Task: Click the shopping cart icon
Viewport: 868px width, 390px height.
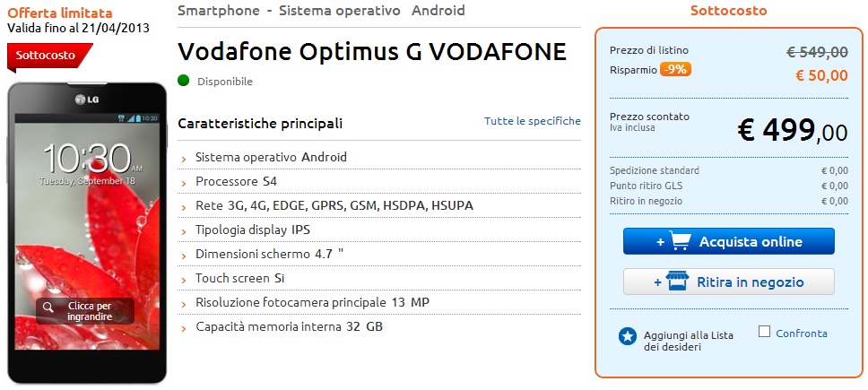Action: (x=680, y=241)
